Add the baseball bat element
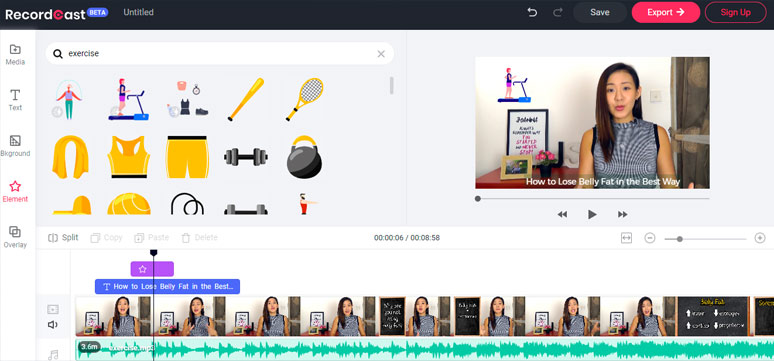The height and width of the screenshot is (361, 774). point(246,99)
